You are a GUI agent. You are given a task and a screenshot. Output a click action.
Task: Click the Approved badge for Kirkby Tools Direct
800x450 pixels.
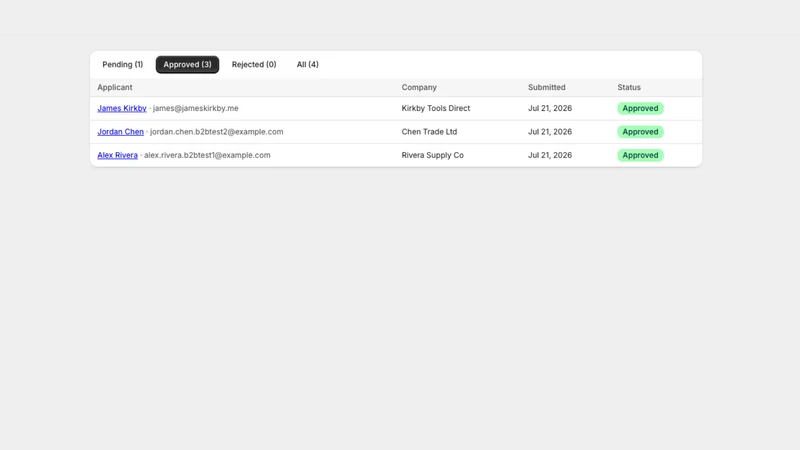tap(640, 108)
